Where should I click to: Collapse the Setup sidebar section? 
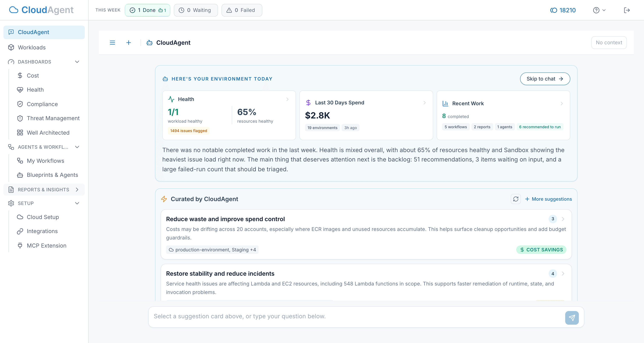click(x=77, y=203)
